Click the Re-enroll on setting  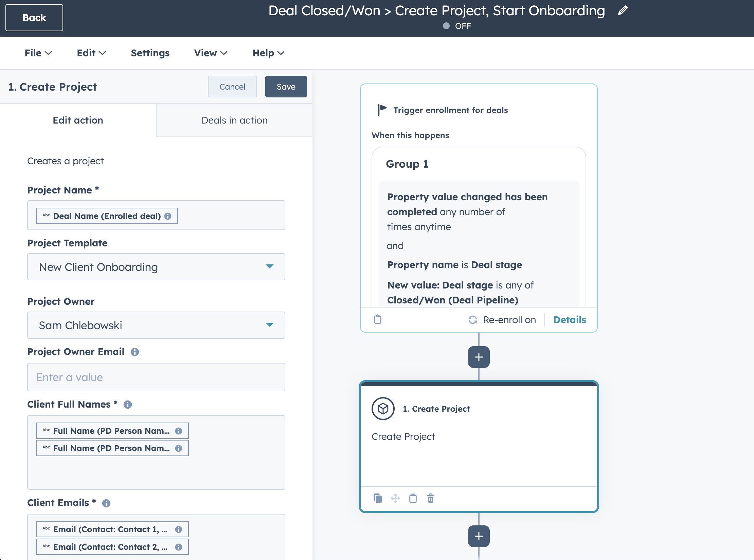pos(502,320)
